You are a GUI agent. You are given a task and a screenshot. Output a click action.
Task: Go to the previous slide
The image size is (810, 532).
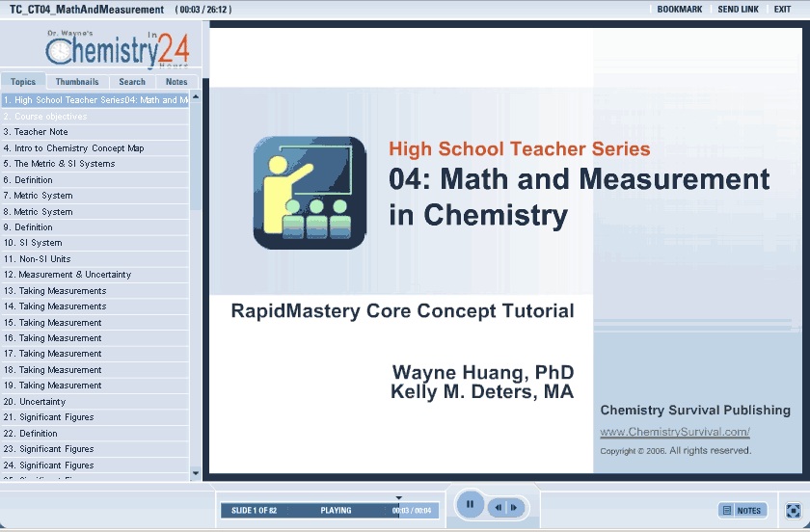[499, 507]
